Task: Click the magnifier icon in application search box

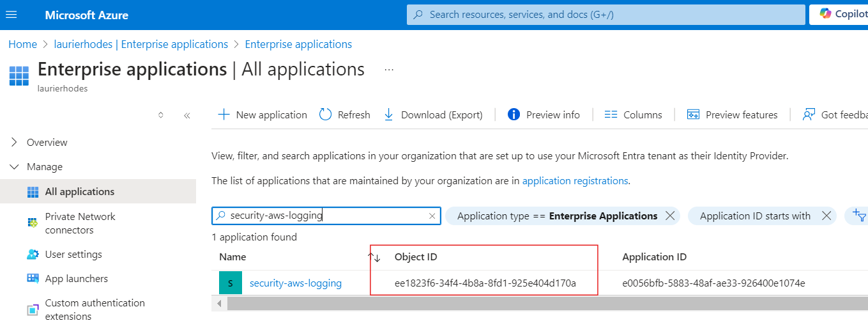Action: click(221, 216)
